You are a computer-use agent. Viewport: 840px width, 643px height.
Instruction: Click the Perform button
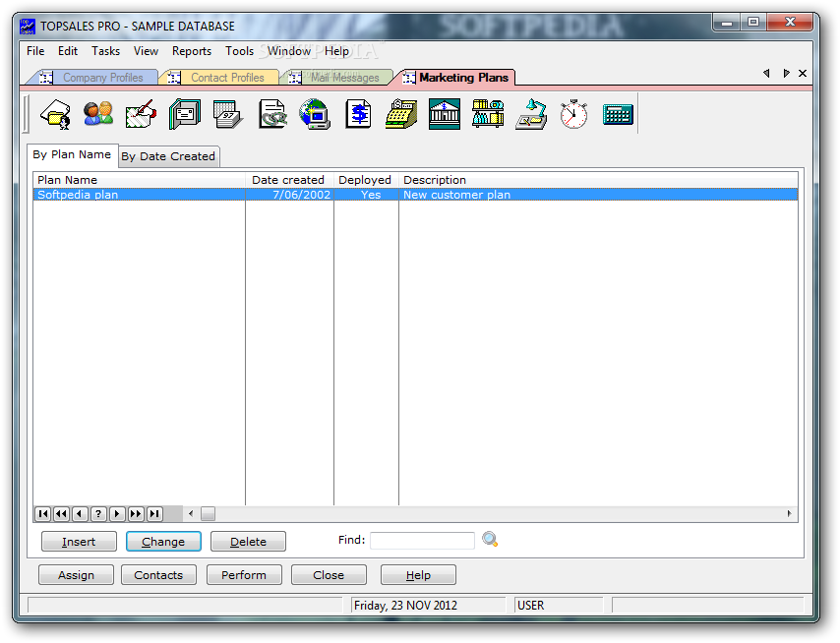pyautogui.click(x=244, y=575)
